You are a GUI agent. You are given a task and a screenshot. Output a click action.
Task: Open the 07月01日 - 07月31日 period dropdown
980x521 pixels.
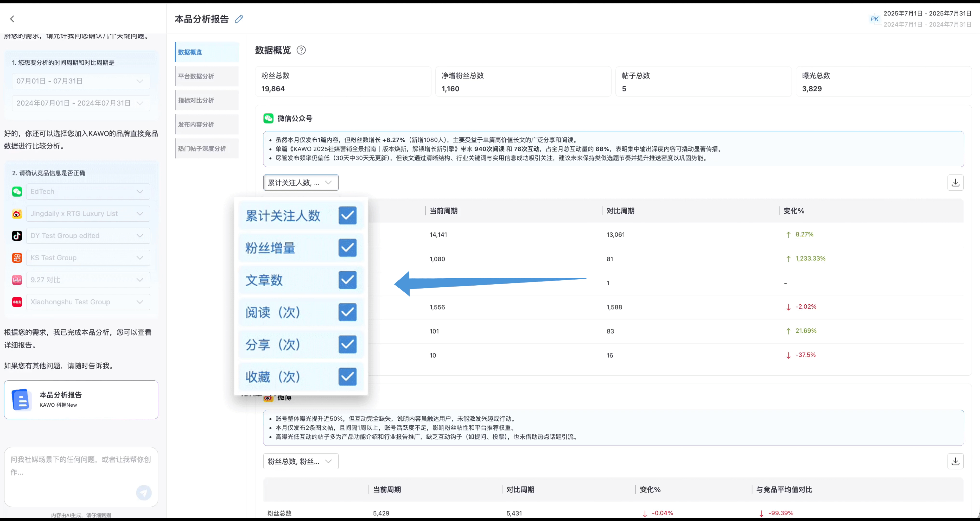81,81
